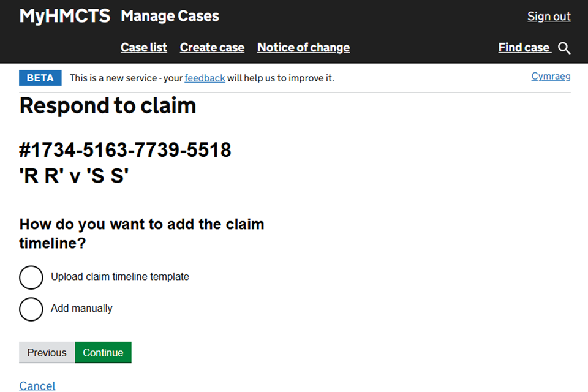588x392 pixels.
Task: Go to Create case in navigation
Action: coord(212,48)
